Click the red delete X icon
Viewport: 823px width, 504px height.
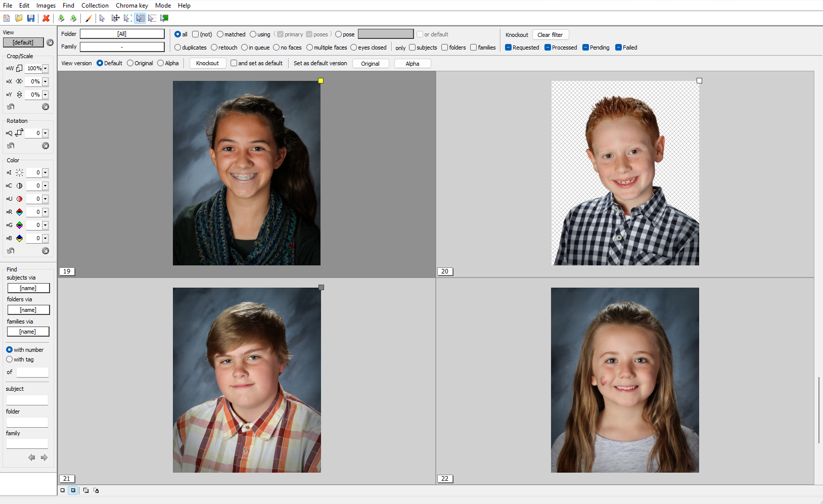click(46, 18)
